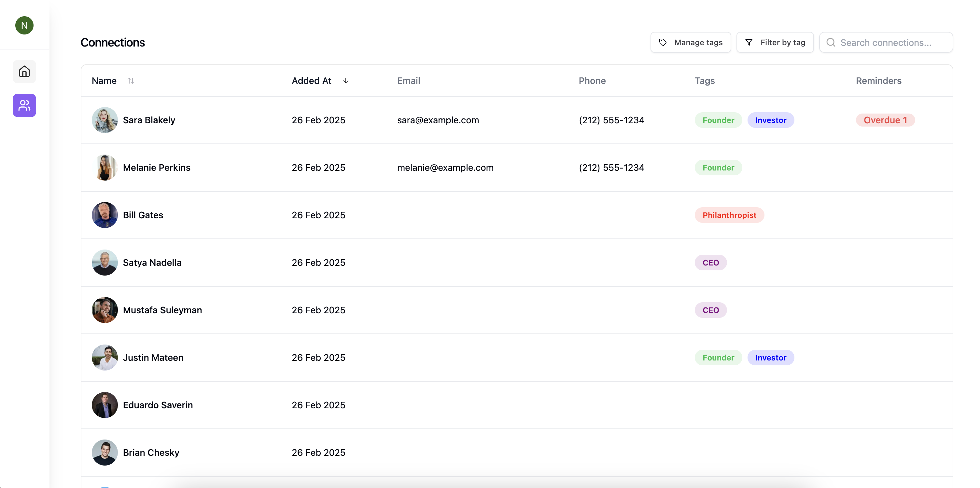
Task: Click the Investor tag on Sara Blakely
Action: [771, 120]
